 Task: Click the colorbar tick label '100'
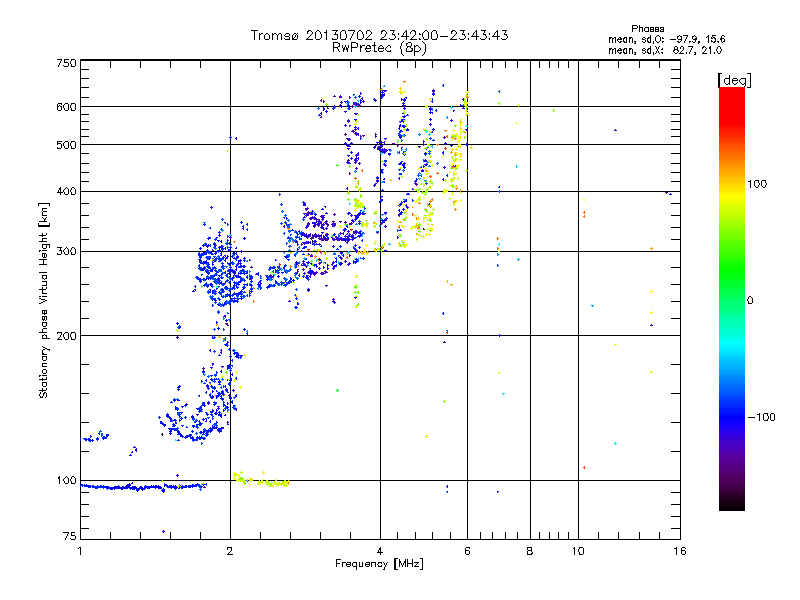pos(757,184)
